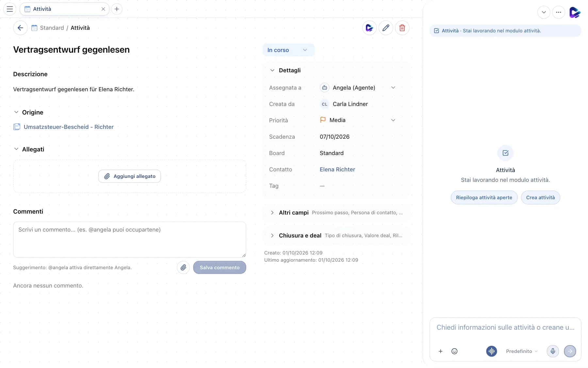Image resolution: width=588 pixels, height=368 pixels.
Task: Click the Tag field dash value
Action: [x=322, y=186]
